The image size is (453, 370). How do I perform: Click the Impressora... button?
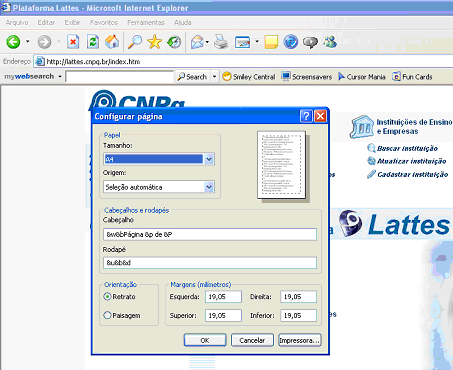tap(300, 340)
